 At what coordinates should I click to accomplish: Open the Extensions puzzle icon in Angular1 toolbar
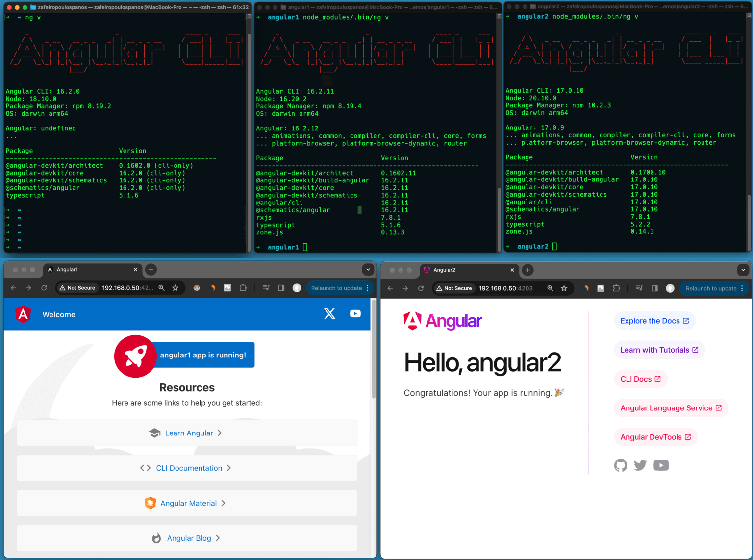243,288
